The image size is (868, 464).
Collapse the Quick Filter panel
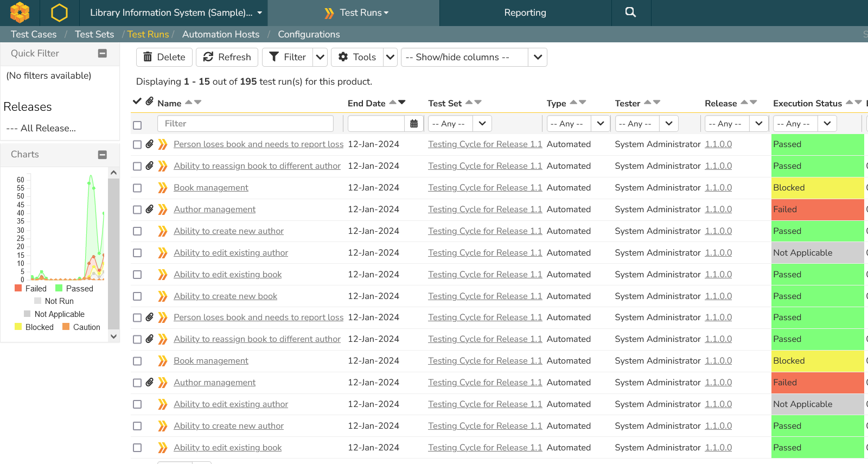pos(102,53)
